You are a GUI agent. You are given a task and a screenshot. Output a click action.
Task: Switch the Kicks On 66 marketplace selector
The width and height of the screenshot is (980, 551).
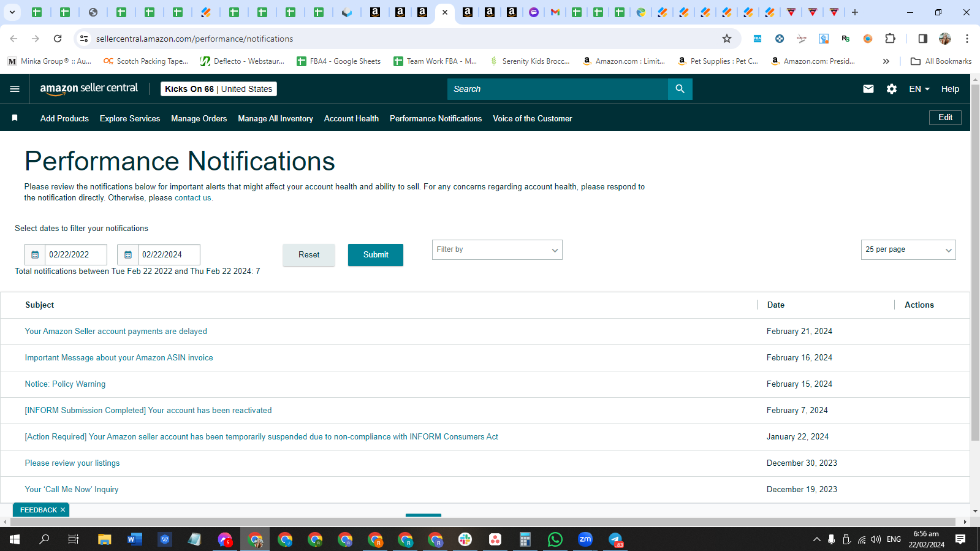tap(219, 89)
